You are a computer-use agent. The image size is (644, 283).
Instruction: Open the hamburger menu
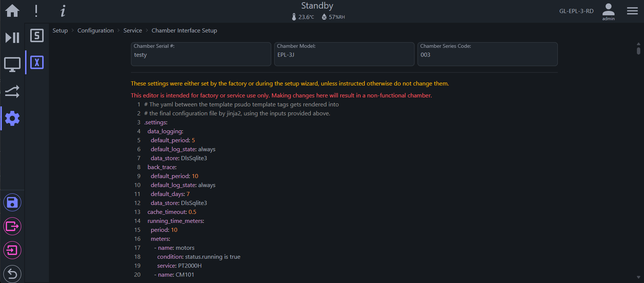[x=632, y=11]
